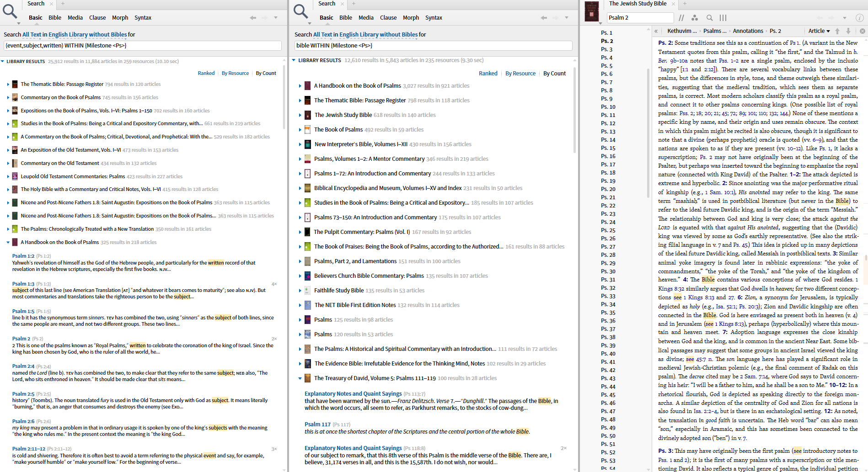Click middle results vertical scrollbar
Viewport: 868px width, 472px height.
[575, 110]
